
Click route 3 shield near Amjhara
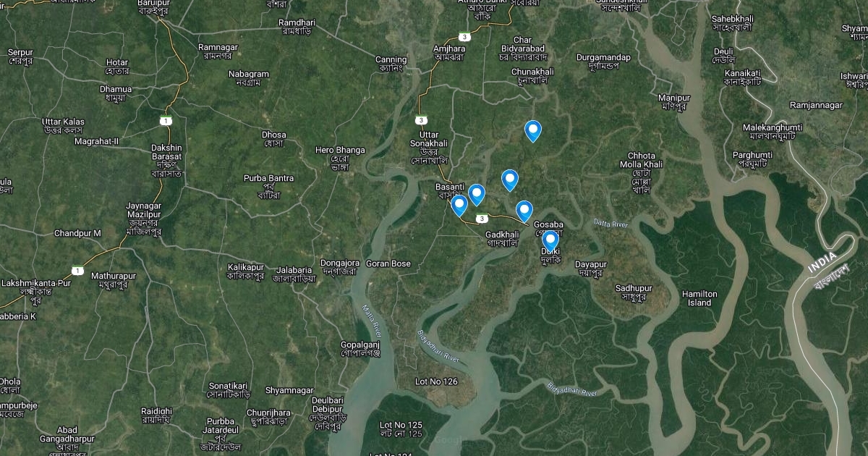464,36
